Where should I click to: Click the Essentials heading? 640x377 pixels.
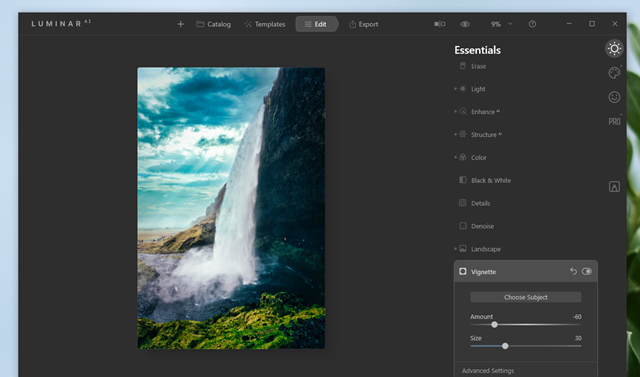pyautogui.click(x=478, y=50)
